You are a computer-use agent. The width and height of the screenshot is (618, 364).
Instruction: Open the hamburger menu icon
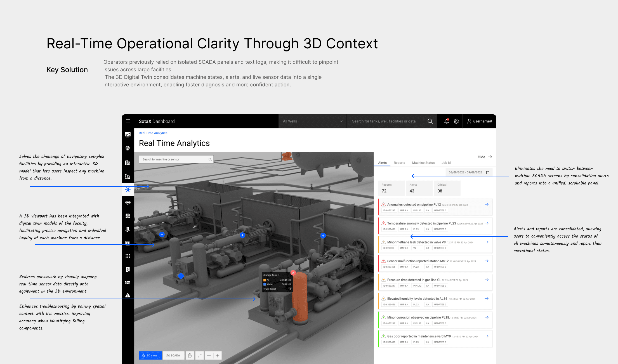point(128,121)
